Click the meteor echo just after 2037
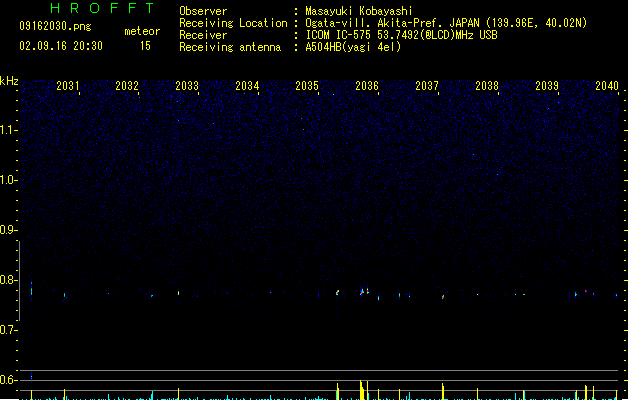 [x=443, y=297]
